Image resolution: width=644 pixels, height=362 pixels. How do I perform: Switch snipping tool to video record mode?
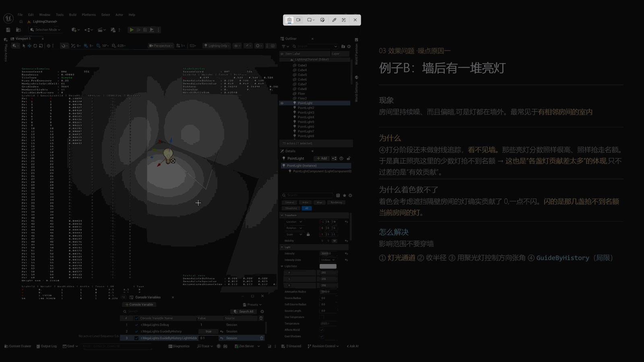click(299, 20)
